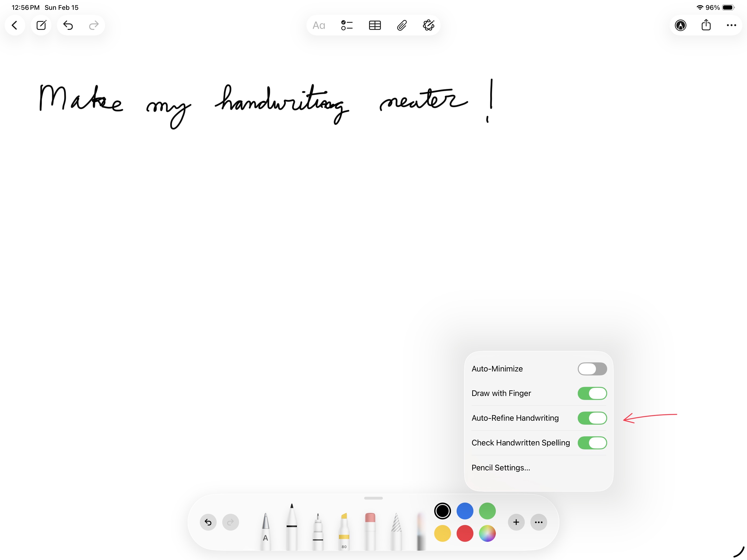The height and width of the screenshot is (560, 747).
Task: Open the share sheet icon
Action: click(706, 25)
